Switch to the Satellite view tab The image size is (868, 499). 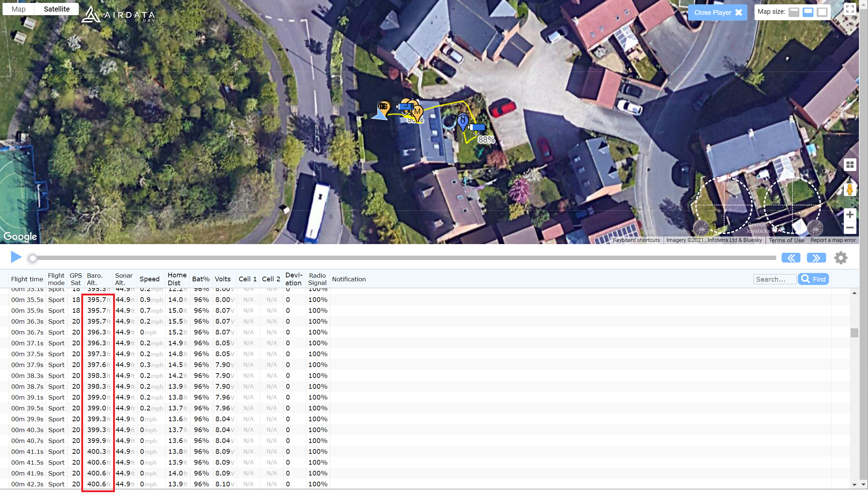(x=57, y=9)
